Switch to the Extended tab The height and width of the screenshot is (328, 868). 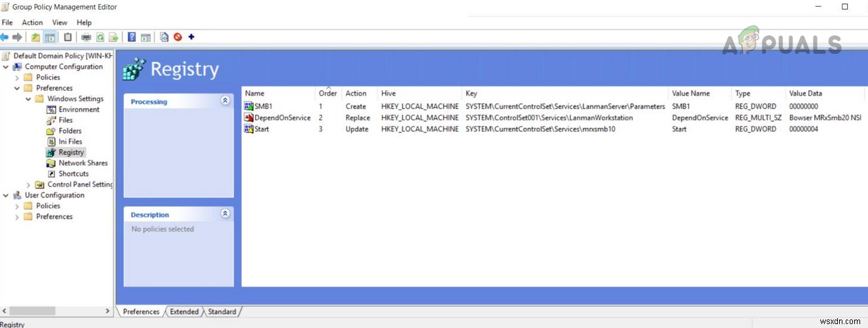pos(184,312)
